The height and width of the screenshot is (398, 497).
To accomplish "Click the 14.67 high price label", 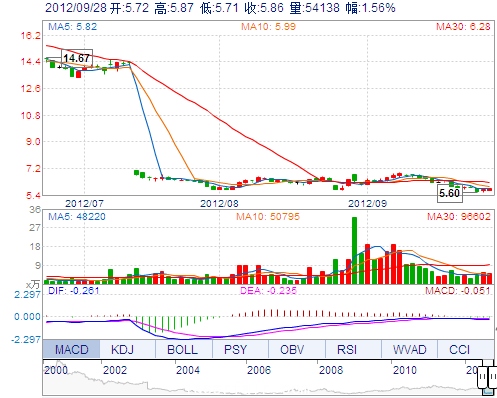I will pyautogui.click(x=77, y=58).
